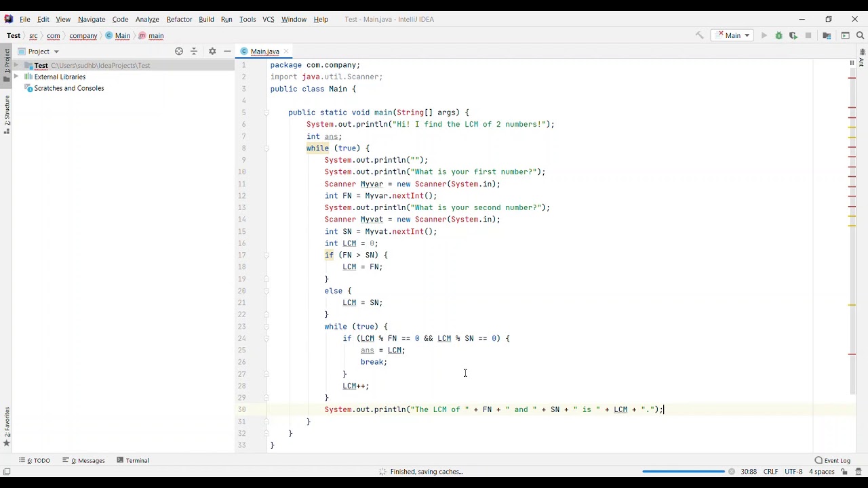Viewport: 868px width, 488px height.
Task: Open the Tools menu
Action: [248, 19]
